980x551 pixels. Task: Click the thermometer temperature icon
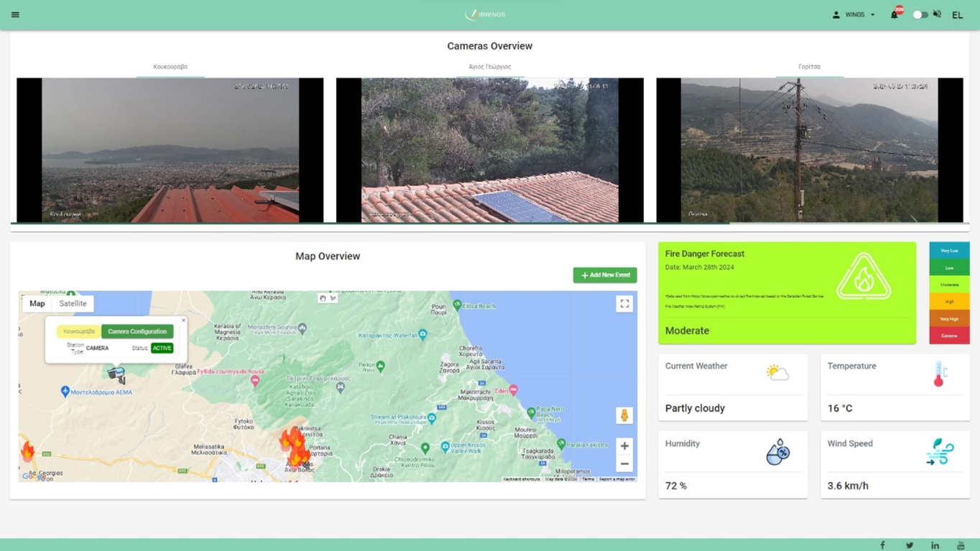point(940,374)
